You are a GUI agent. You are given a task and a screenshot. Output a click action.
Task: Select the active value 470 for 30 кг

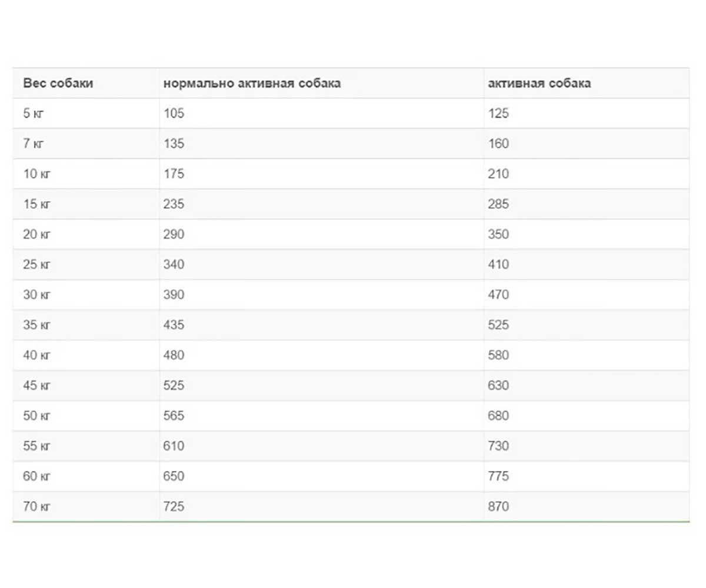click(x=498, y=295)
